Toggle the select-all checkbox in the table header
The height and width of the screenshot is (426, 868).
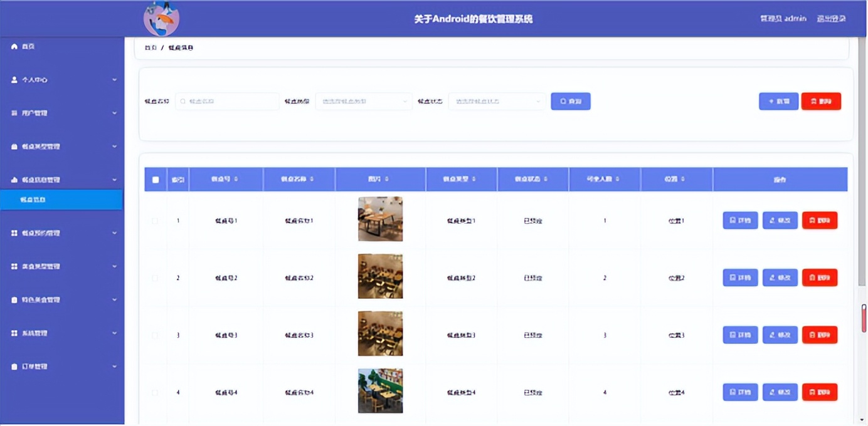[x=155, y=179]
